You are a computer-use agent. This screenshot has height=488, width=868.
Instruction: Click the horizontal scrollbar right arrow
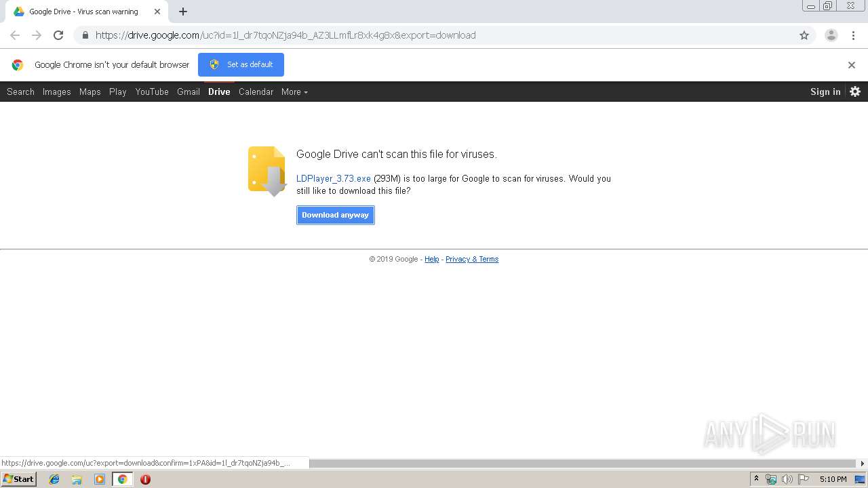coord(863,464)
